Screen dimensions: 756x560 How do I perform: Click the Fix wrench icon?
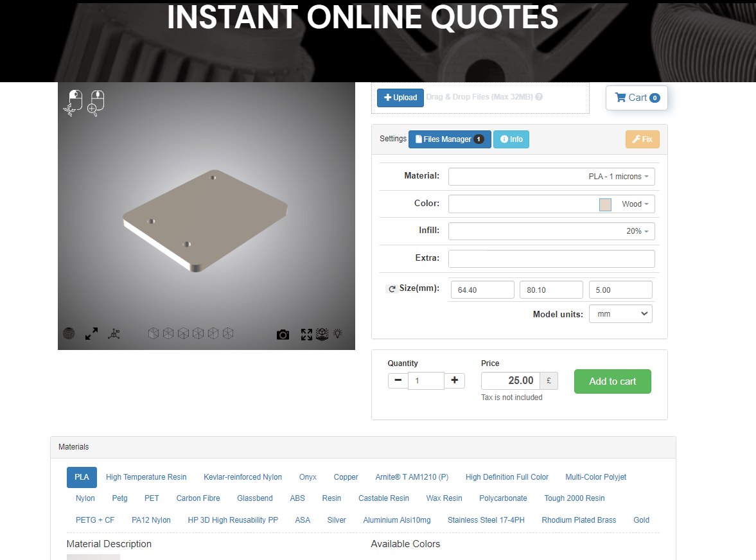(x=642, y=139)
